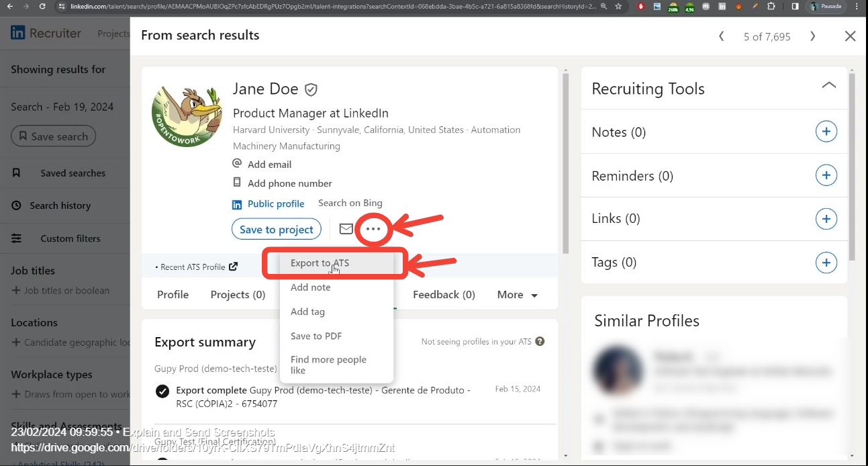Screen dimensions: 868x466
Task: Click the envelope message icon
Action: pos(346,229)
